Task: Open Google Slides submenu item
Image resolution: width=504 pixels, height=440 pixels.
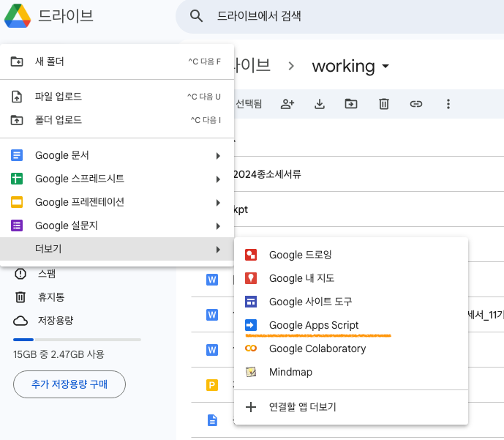Action: point(117,202)
